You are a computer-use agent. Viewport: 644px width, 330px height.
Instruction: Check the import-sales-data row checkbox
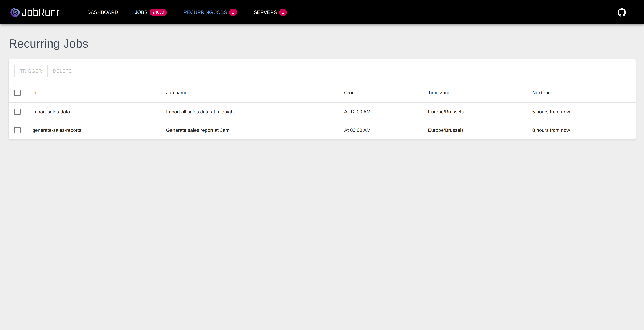point(17,112)
